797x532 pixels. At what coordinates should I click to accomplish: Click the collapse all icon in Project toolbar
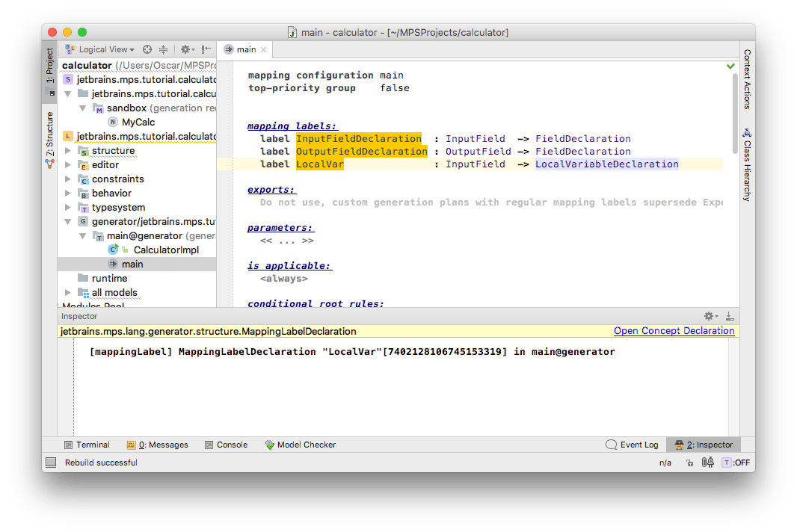(x=163, y=49)
